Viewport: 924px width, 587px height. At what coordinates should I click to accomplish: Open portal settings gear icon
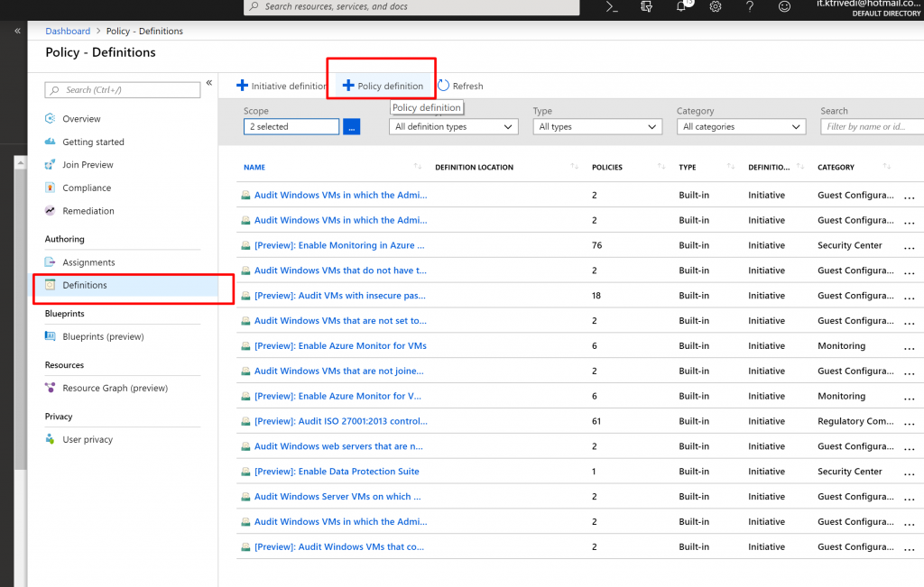click(716, 6)
